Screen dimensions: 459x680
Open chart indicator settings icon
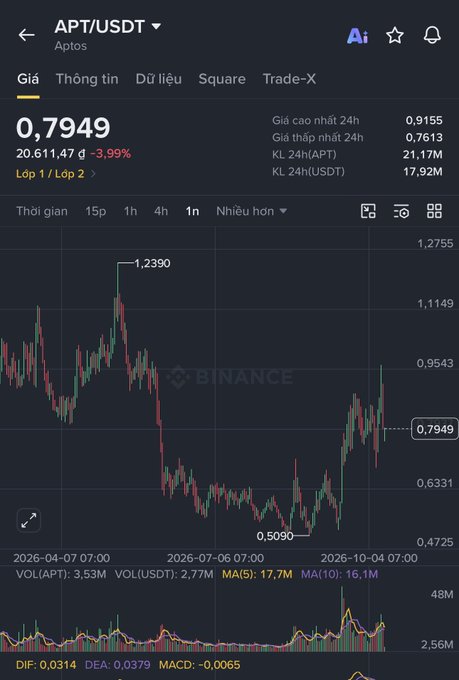coord(401,212)
